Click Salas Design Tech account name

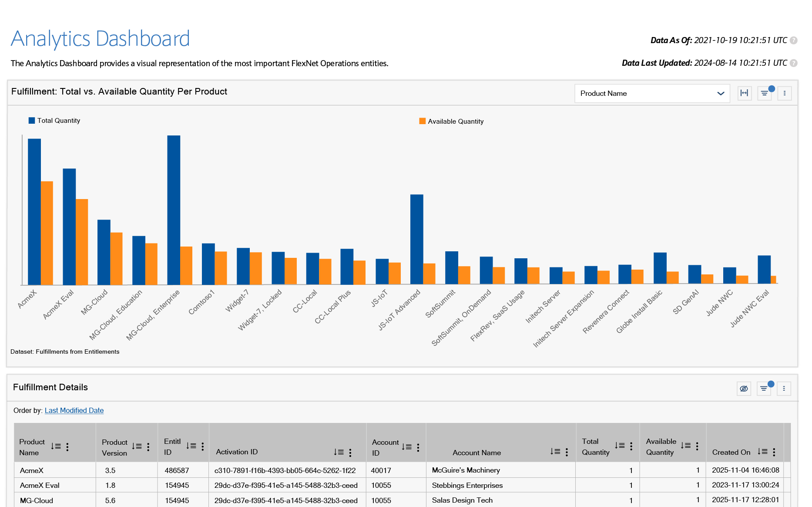463,500
